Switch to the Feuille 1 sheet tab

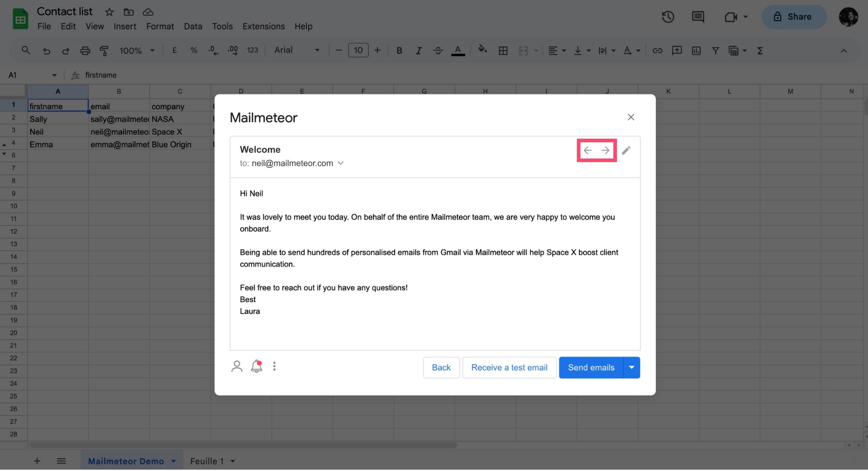click(207, 461)
